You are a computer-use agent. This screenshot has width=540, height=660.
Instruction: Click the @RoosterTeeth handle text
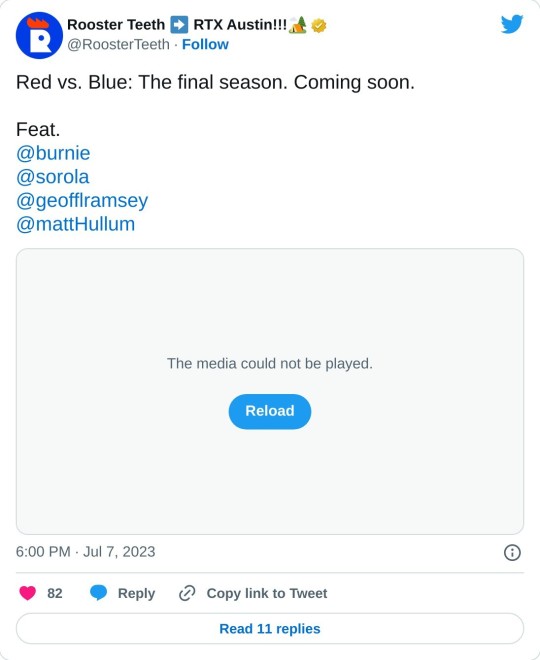pyautogui.click(x=118, y=44)
